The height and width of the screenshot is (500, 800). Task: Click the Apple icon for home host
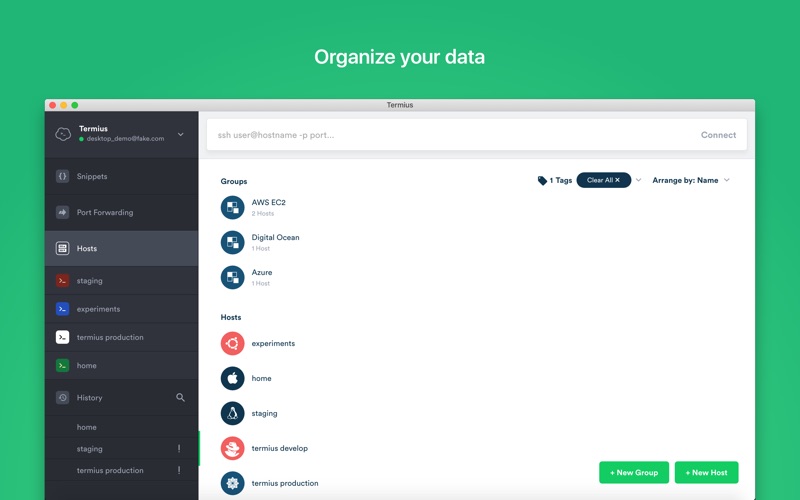[232, 379]
